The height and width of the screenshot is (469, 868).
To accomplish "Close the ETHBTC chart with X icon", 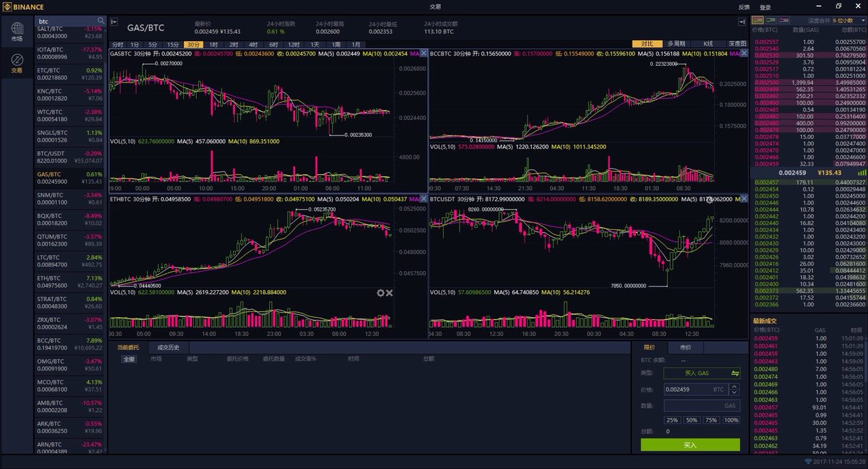I will [389, 293].
